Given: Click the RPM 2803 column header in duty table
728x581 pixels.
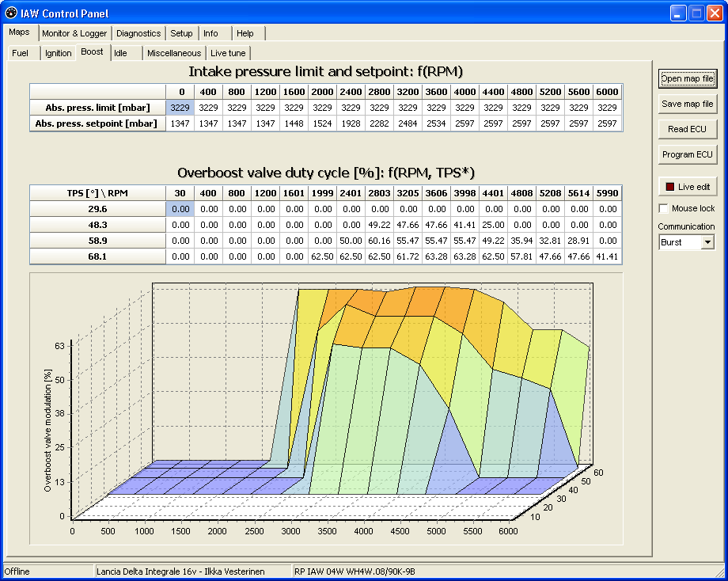Looking at the screenshot, I should pos(379,193).
